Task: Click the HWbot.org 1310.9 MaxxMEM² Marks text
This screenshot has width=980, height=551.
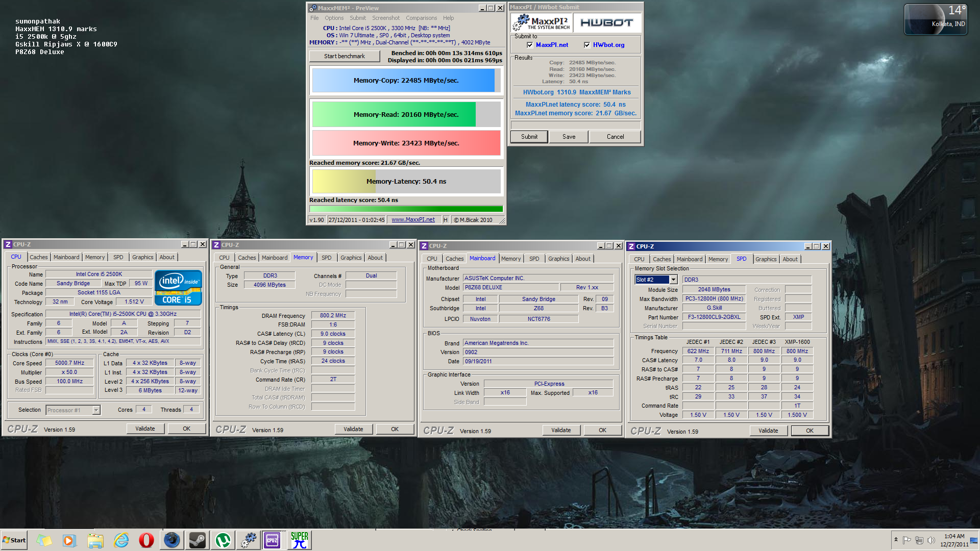Action: click(x=576, y=92)
